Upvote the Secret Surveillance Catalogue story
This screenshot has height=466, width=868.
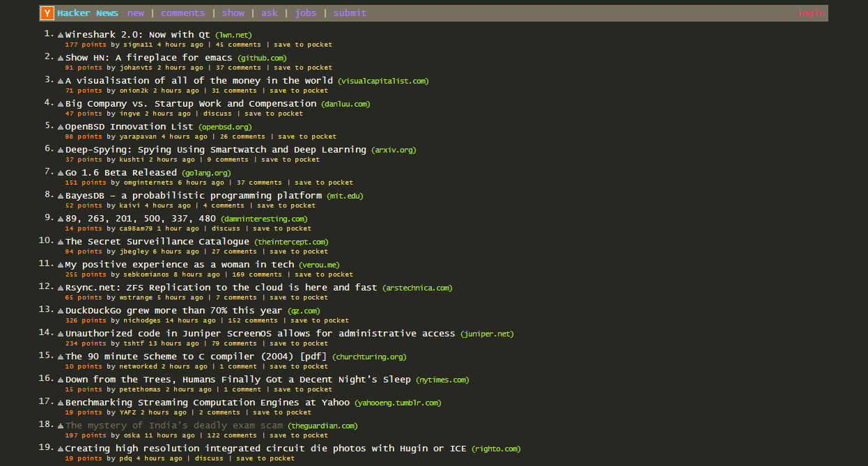point(59,240)
